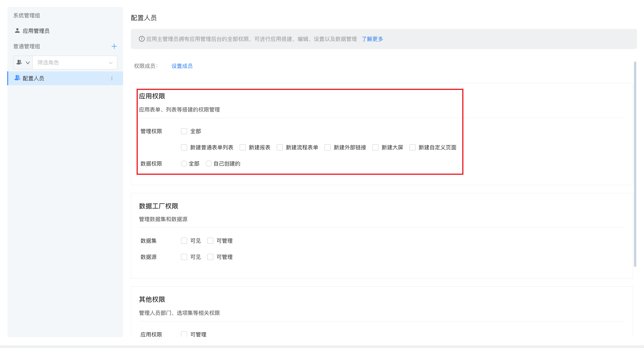Image resolution: width=644 pixels, height=348 pixels.
Task: Click the role-type people icon in filter box
Action: [20, 62]
